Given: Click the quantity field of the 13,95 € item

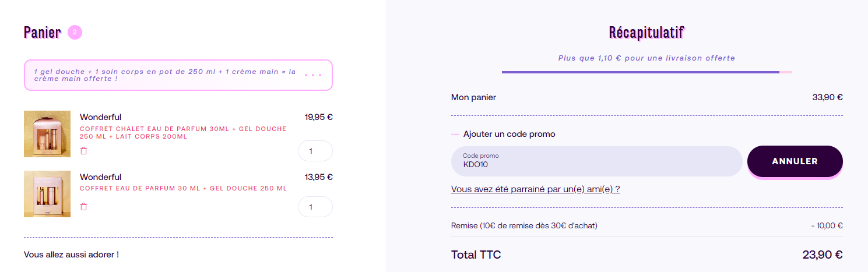Looking at the screenshot, I should click(x=315, y=207).
